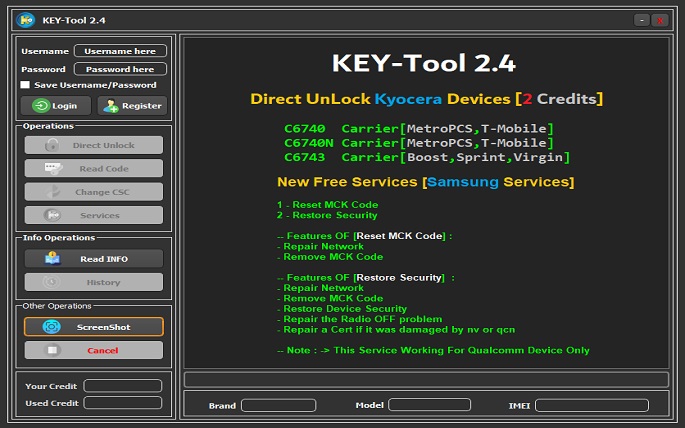The height and width of the screenshot is (428, 685).
Task: Enable Save Username/Password checkbox
Action: [25, 85]
